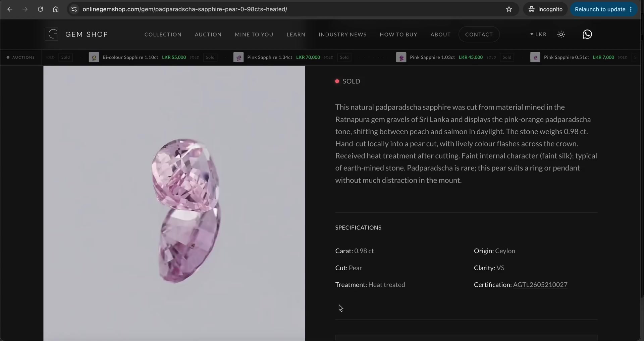Screen dimensions: 644x341
Task: Open the Auction menu item
Action: 208,34
